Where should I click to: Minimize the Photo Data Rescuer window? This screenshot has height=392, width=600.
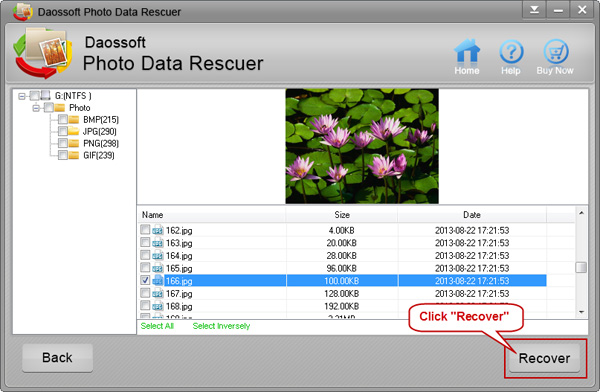(558, 10)
